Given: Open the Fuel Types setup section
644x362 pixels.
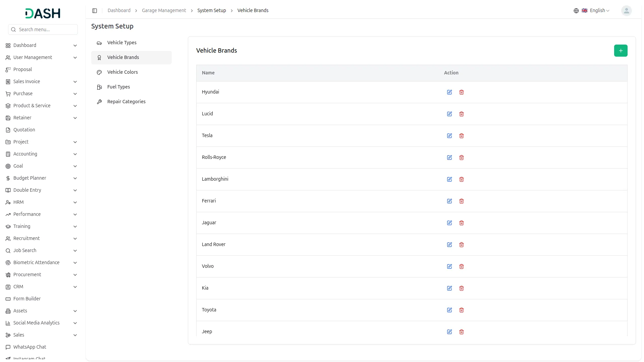Looking at the screenshot, I should point(118,87).
